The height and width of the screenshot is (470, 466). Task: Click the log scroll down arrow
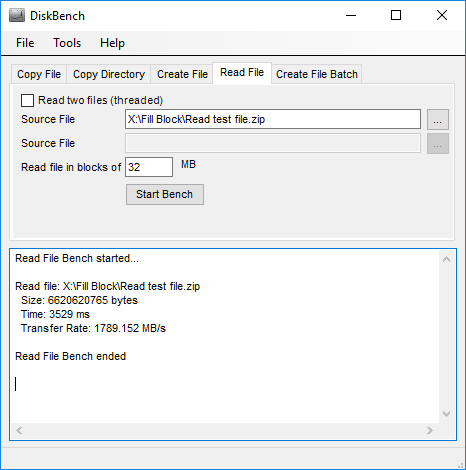(x=446, y=414)
